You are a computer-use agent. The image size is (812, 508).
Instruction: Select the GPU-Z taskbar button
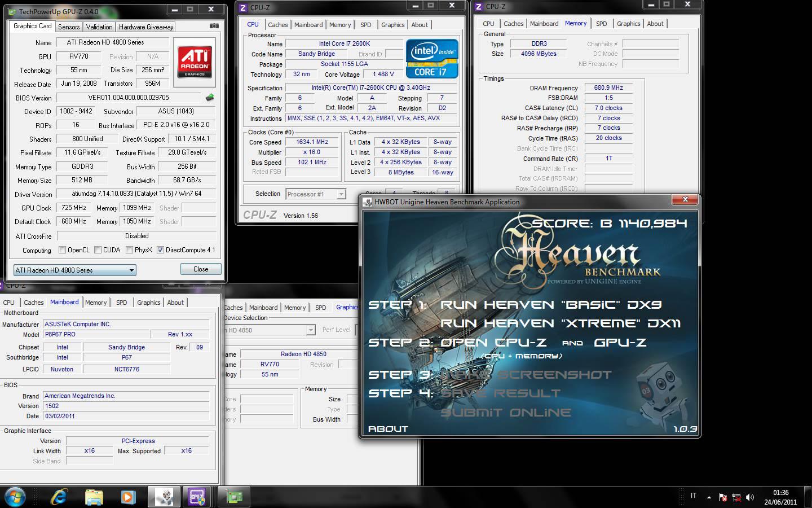tap(234, 497)
